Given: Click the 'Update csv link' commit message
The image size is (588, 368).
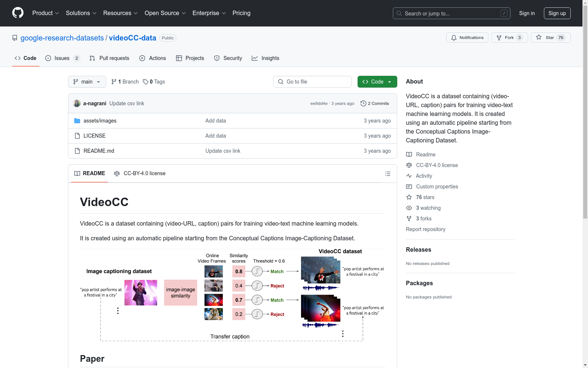Looking at the screenshot, I should click(x=127, y=103).
